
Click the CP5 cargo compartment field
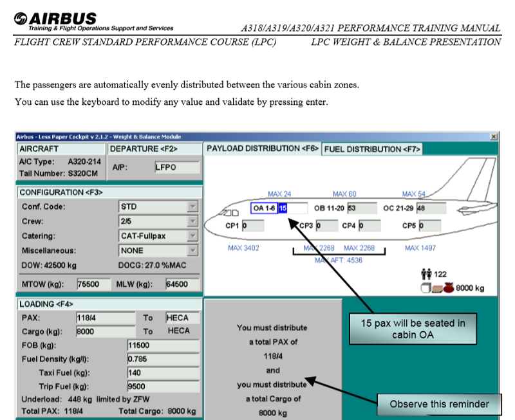[430, 226]
